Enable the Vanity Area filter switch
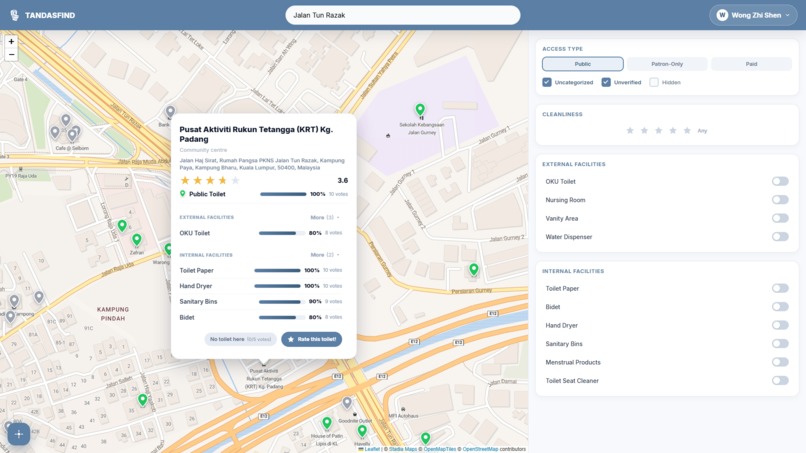The width and height of the screenshot is (806, 453). click(780, 219)
